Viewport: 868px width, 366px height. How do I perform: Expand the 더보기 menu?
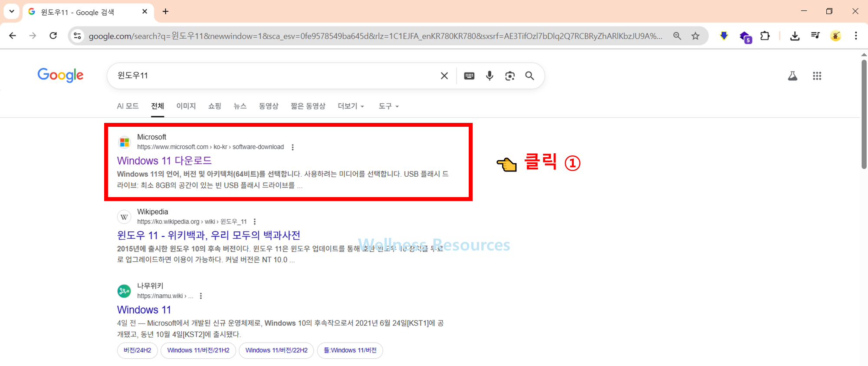point(351,106)
